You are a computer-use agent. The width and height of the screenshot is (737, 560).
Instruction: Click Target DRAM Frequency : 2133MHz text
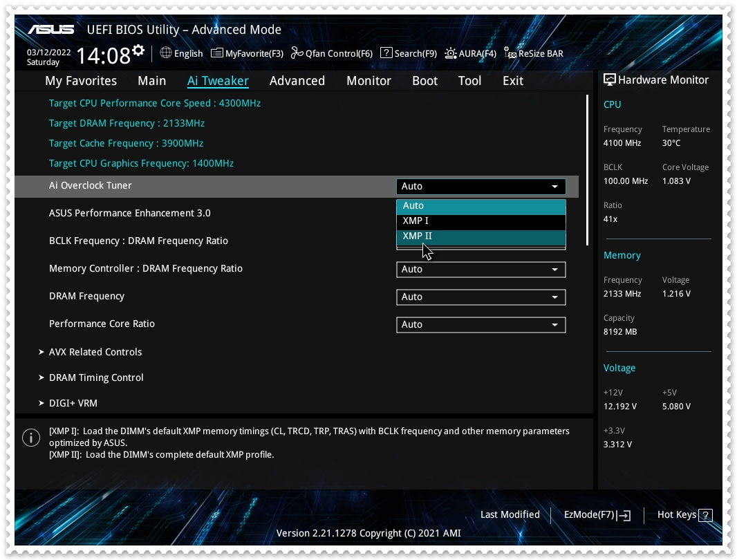[x=127, y=124]
